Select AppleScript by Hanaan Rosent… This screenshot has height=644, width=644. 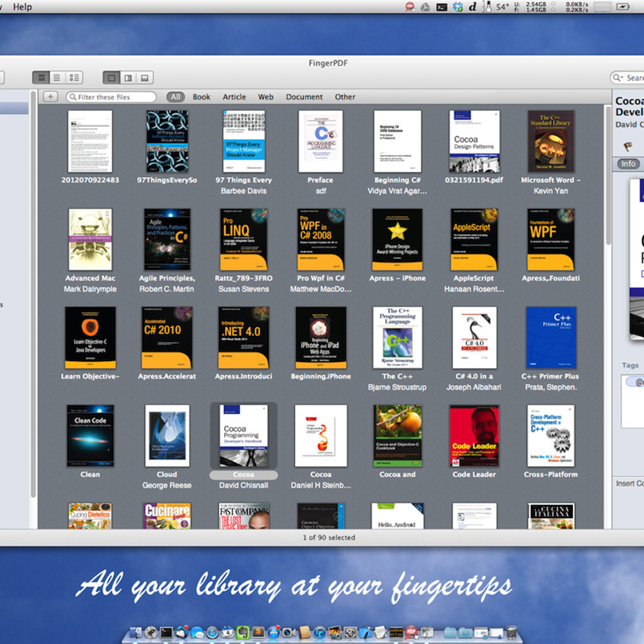pyautogui.click(x=474, y=239)
